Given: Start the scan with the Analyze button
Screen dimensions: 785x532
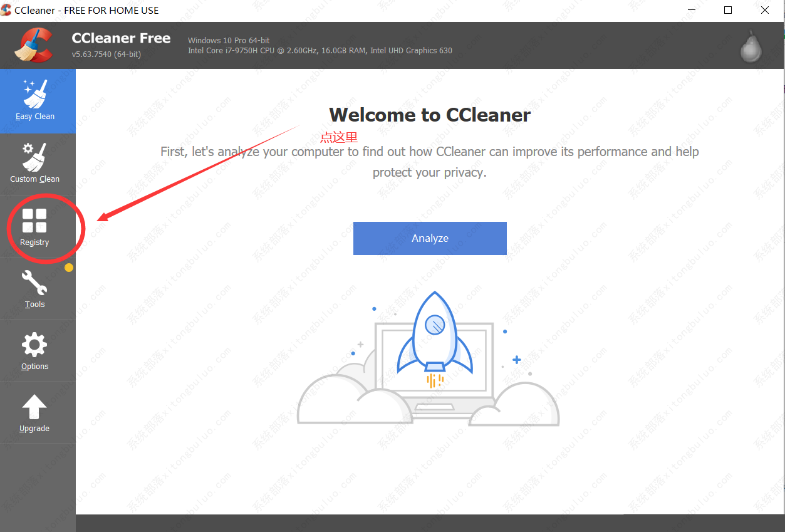Looking at the screenshot, I should [430, 238].
